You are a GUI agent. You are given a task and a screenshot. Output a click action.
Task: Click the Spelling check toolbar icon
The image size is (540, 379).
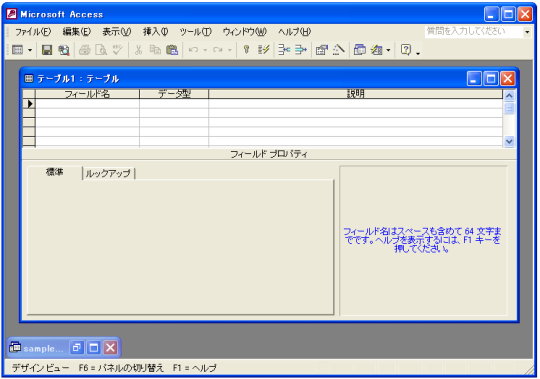[x=117, y=50]
